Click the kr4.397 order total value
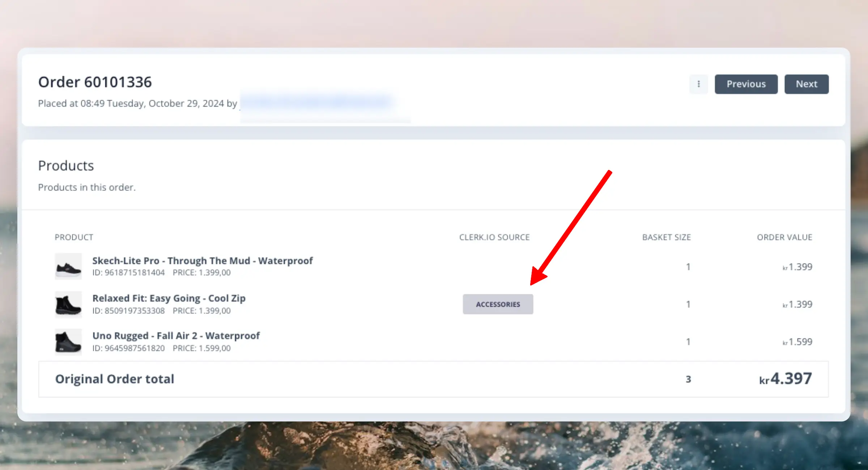 pos(786,379)
